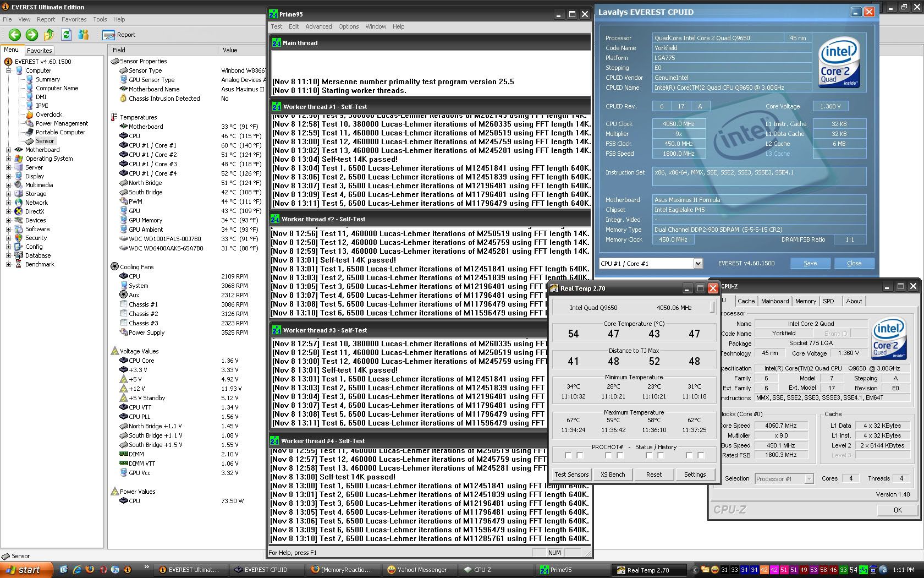This screenshot has width=924, height=578.
Task: Expand the Storage tree node
Action: (9, 194)
